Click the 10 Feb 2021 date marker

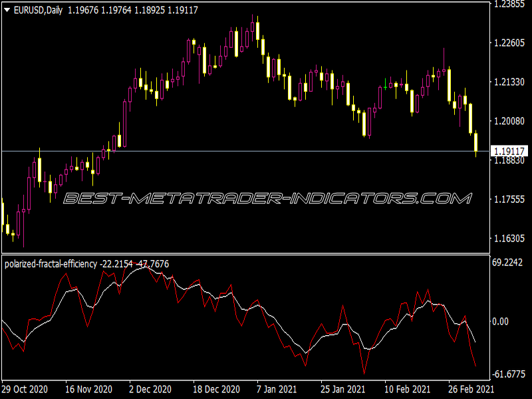[407, 389]
